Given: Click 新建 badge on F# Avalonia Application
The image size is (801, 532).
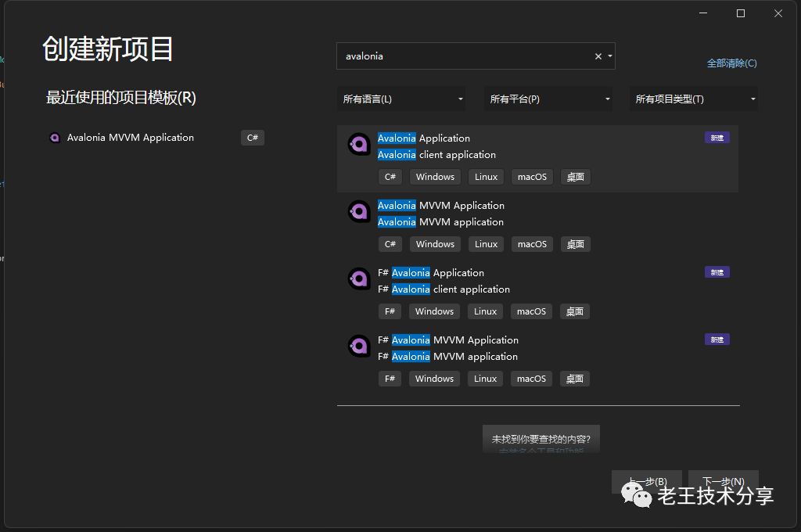Looking at the screenshot, I should pyautogui.click(x=717, y=272).
